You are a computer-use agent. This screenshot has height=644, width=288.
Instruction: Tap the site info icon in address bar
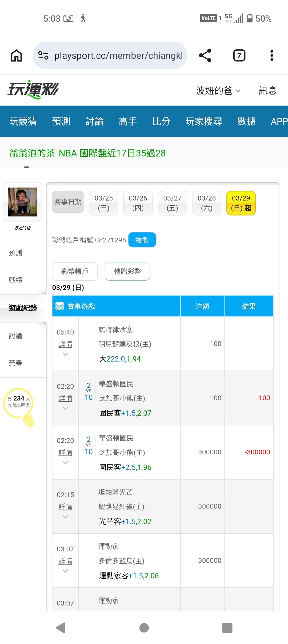[x=43, y=56]
